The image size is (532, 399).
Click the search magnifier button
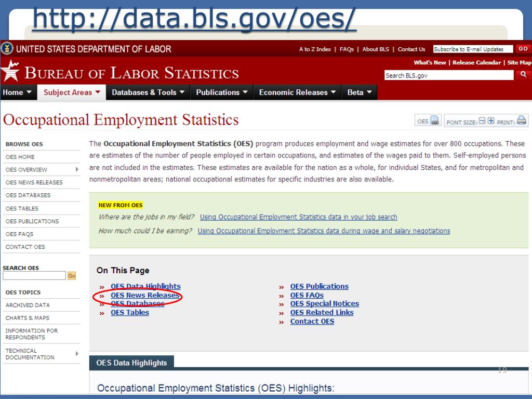point(523,75)
